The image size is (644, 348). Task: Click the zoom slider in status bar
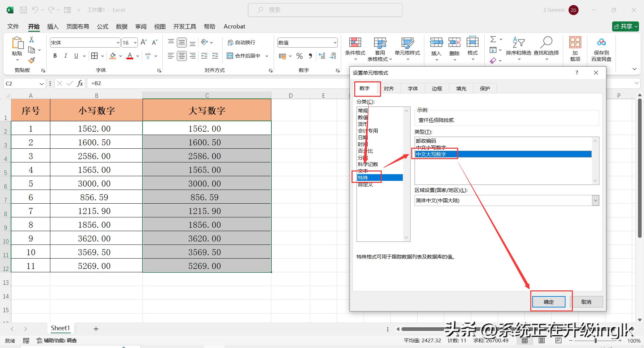point(595,341)
